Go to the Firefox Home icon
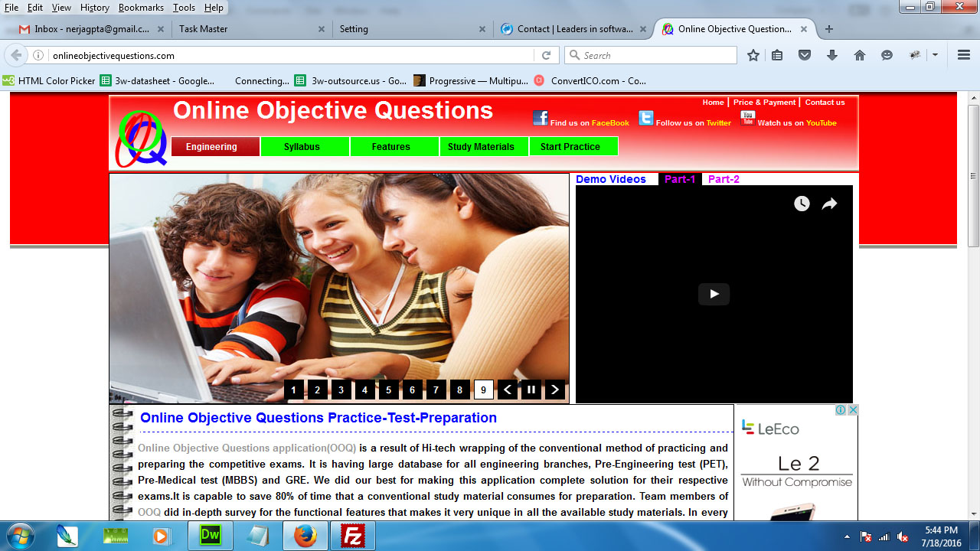The width and height of the screenshot is (980, 551). (860, 55)
